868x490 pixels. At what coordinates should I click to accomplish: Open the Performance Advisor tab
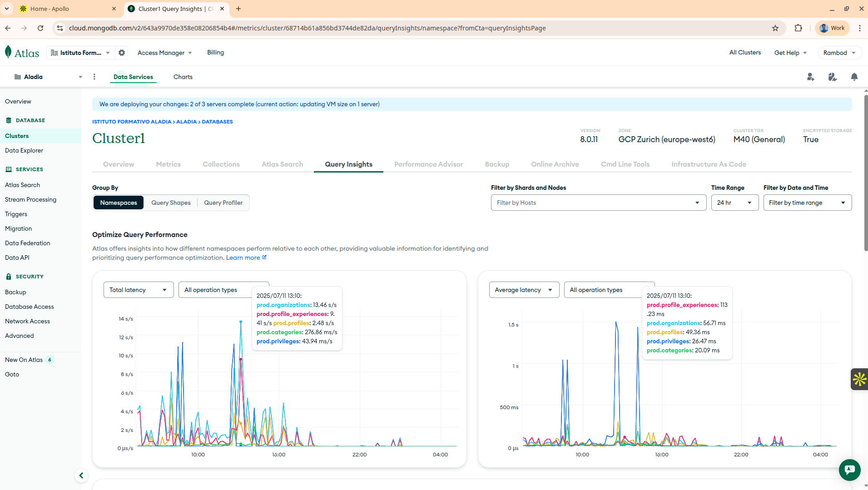(x=428, y=164)
